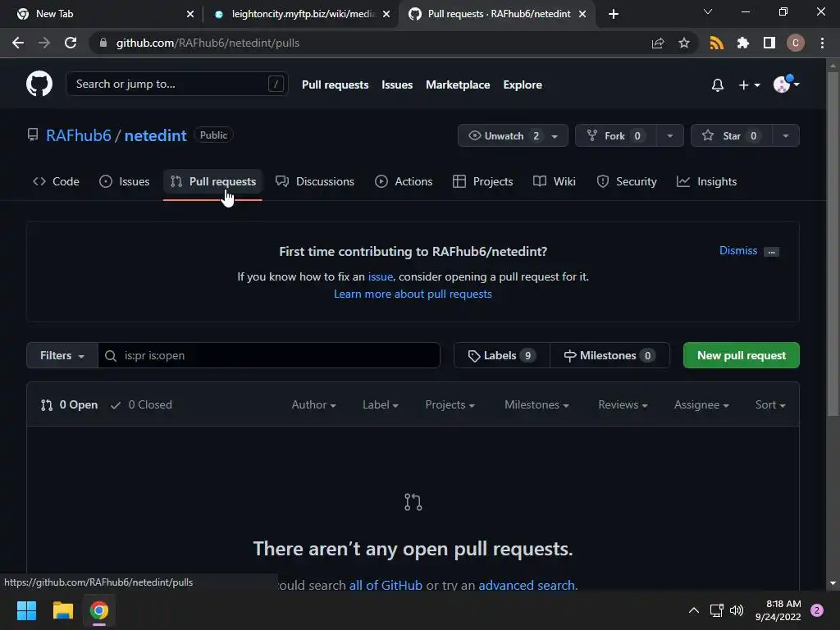
Task: Fork the netedint repository
Action: [x=615, y=135]
